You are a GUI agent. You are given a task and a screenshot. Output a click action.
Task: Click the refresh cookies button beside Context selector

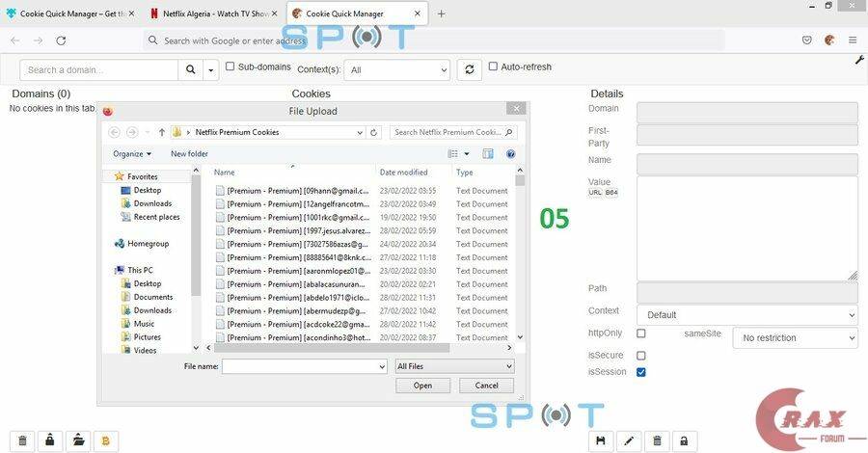470,69
